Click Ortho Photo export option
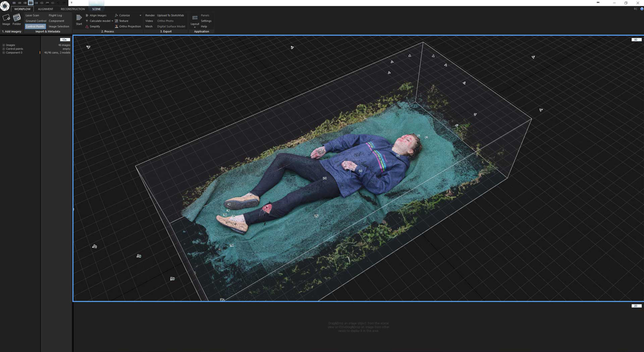Viewport: 644px width, 352px height. click(x=166, y=21)
